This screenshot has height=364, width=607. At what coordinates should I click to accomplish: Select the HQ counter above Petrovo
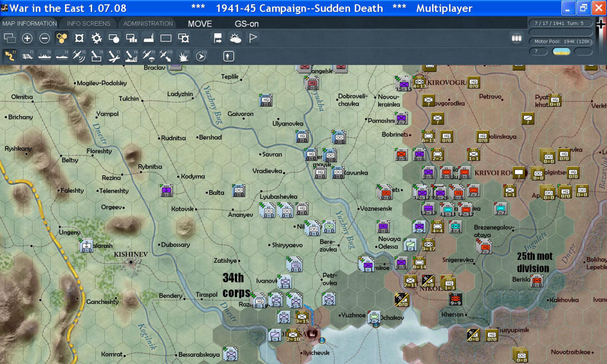point(473,83)
